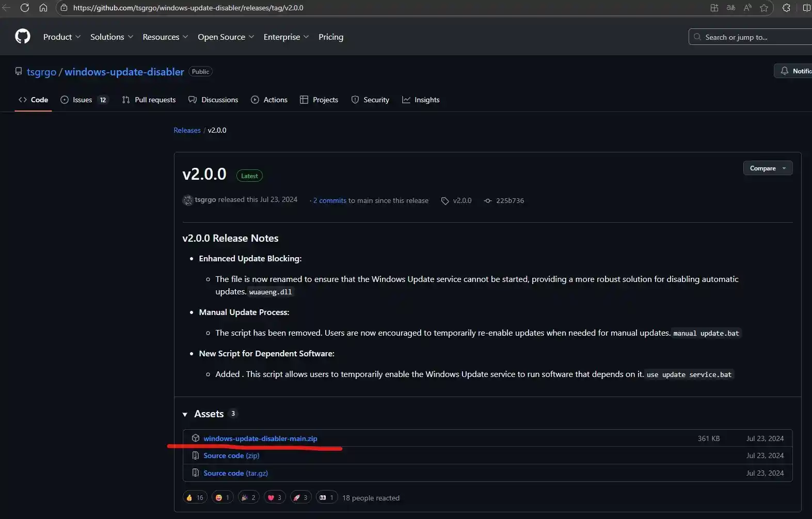This screenshot has width=812, height=519.
Task: Open the 2 commits link
Action: (x=329, y=201)
